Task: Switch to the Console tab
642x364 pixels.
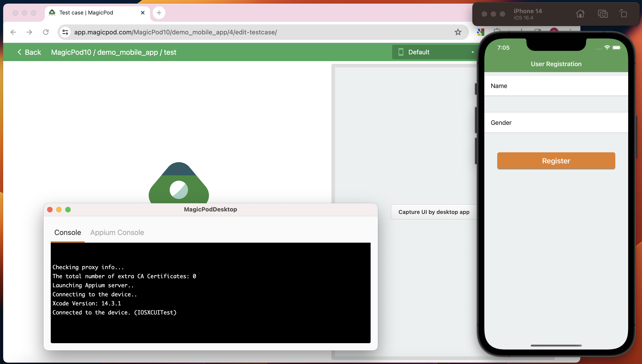Action: click(68, 232)
